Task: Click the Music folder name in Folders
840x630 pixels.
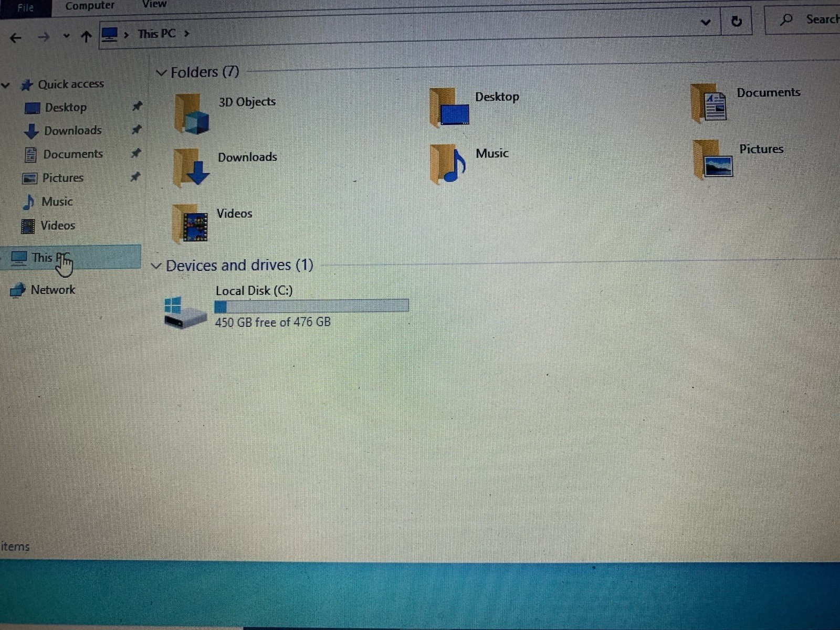Action: click(x=492, y=153)
